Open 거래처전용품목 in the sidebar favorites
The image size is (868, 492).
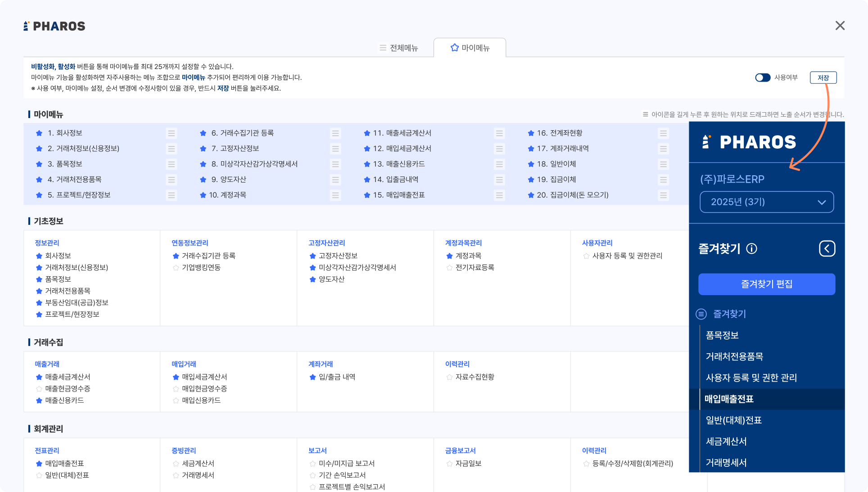(x=734, y=356)
